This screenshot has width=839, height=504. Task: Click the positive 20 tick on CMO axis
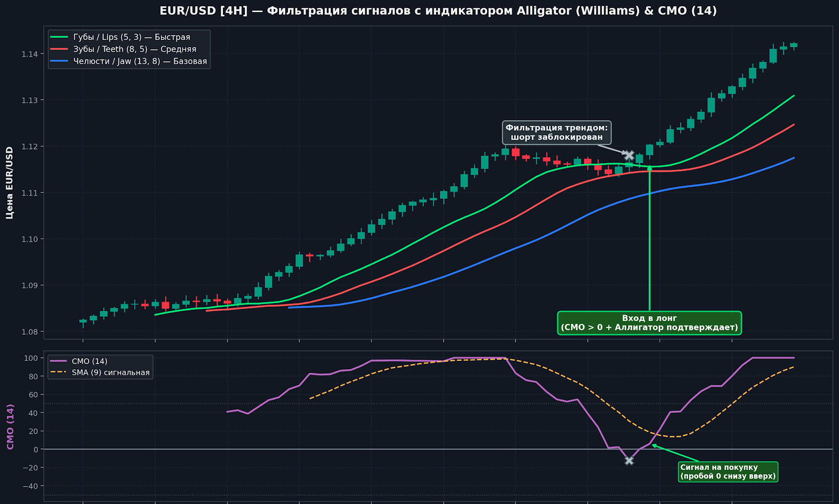point(34,431)
